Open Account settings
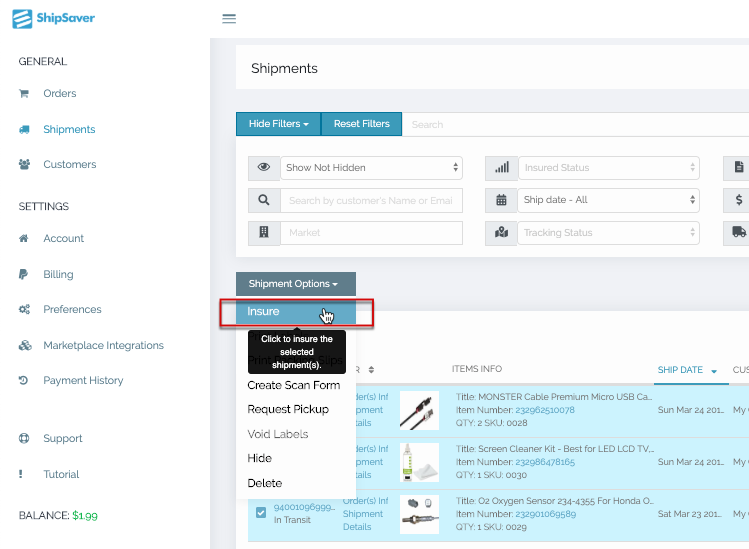749x549 pixels. [x=64, y=238]
